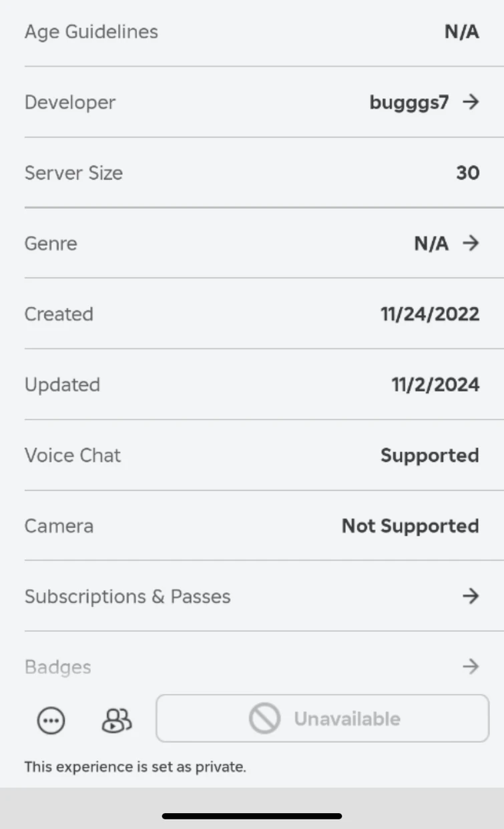Tap the home indicator bar

252,816
